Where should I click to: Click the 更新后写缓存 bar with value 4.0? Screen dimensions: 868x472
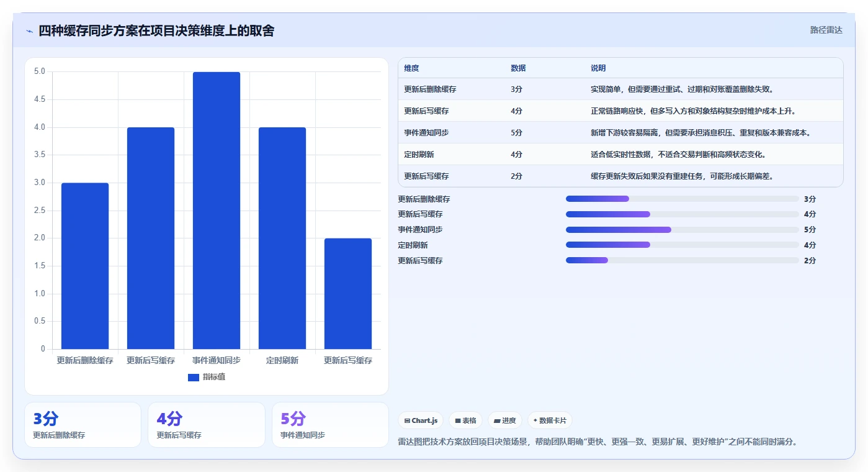click(151, 238)
